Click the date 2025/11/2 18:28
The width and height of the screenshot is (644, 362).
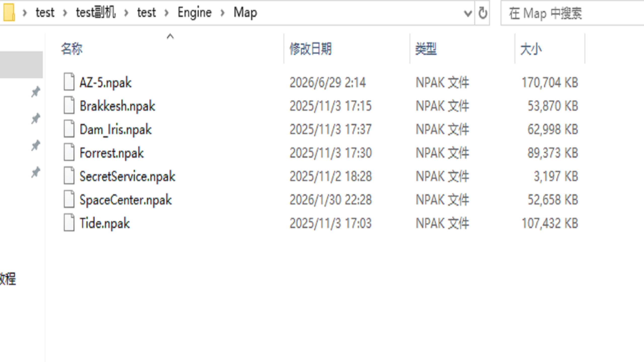(330, 176)
